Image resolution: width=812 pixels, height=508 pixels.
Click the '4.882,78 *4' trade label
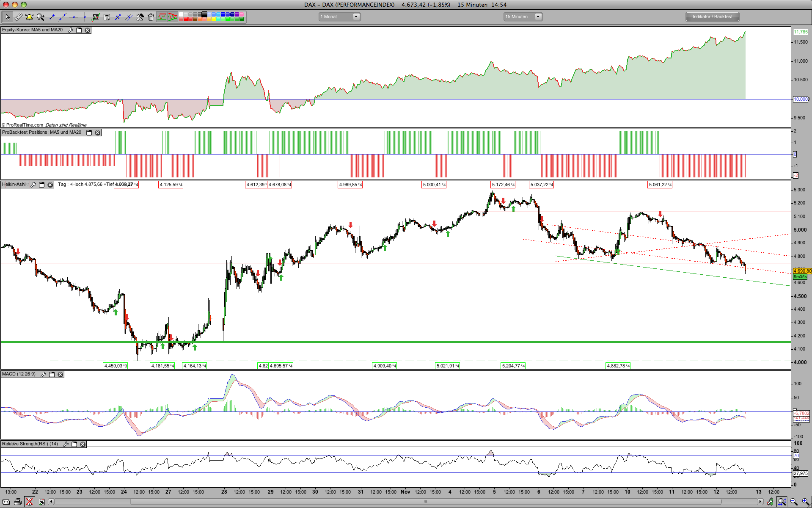pos(618,366)
